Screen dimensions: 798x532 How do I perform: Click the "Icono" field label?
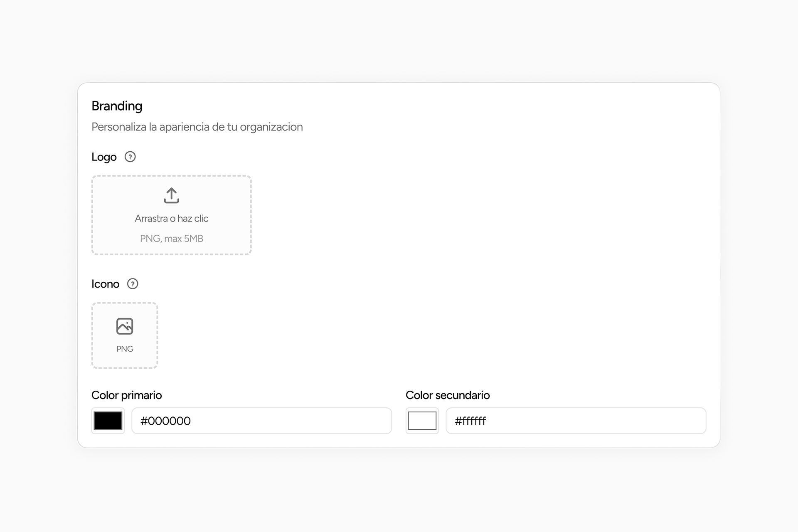[105, 284]
